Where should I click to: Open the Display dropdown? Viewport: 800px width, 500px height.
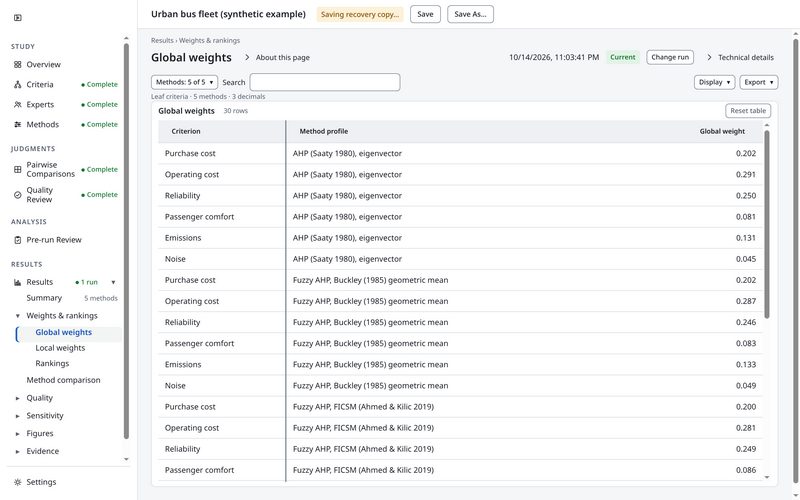(714, 82)
